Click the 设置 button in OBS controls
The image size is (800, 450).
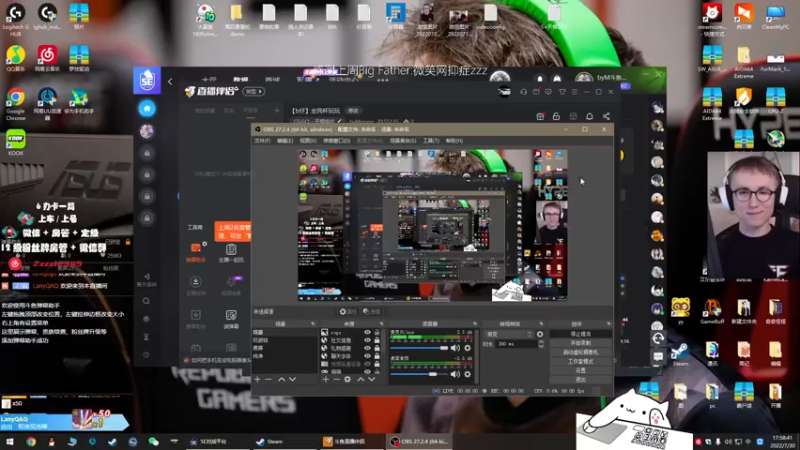click(581, 370)
